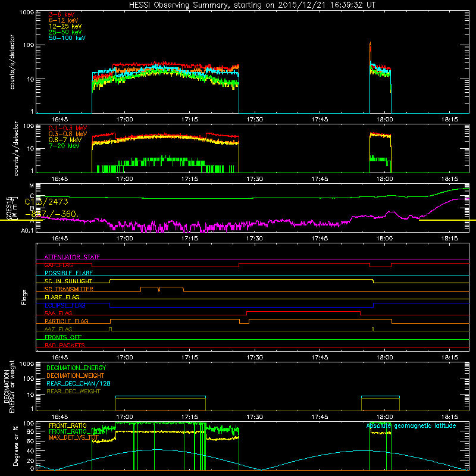476x476 pixels.
Task: Click the red BAD_PACKETS label
Action: coord(65,346)
